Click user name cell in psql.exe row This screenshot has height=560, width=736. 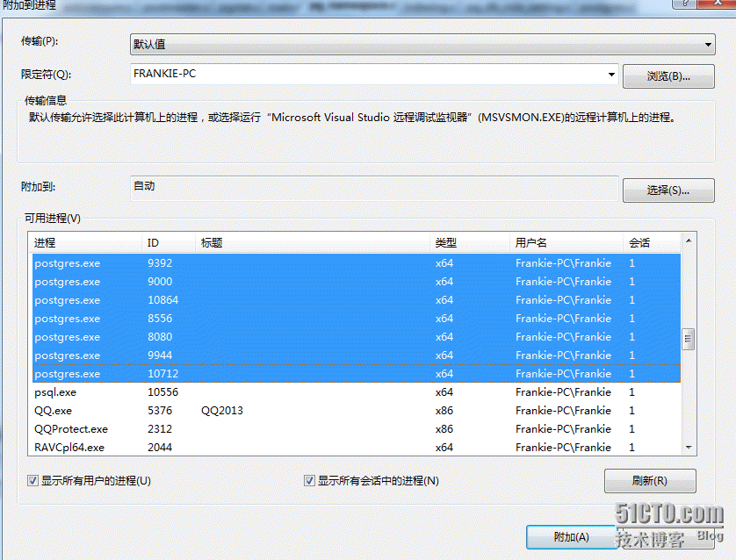pyautogui.click(x=563, y=392)
